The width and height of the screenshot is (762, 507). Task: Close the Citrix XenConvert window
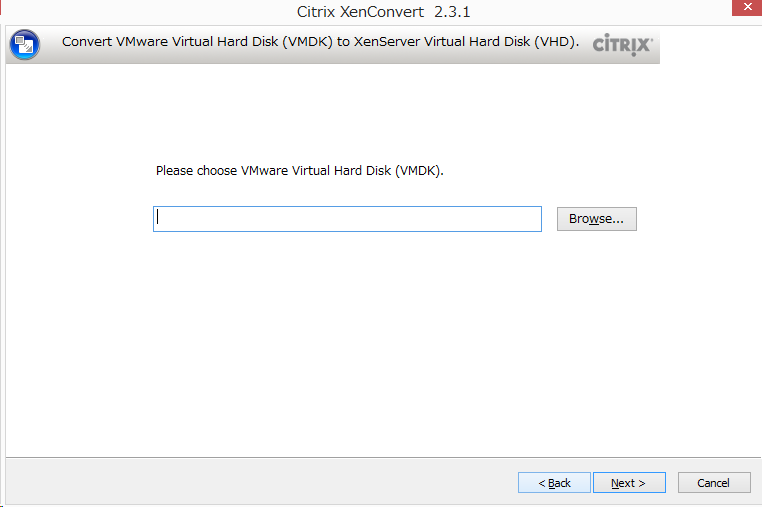(x=747, y=8)
